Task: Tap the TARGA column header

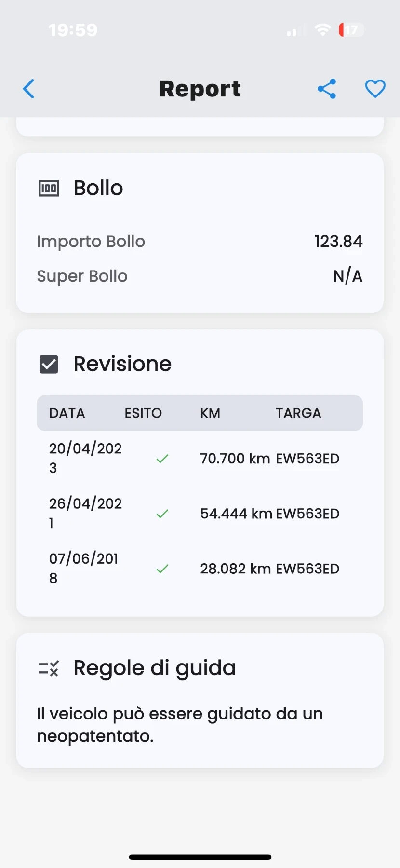Action: (x=298, y=413)
